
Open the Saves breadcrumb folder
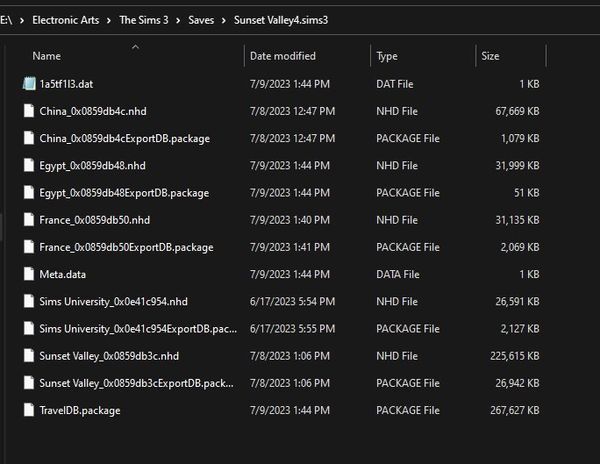tap(201, 20)
